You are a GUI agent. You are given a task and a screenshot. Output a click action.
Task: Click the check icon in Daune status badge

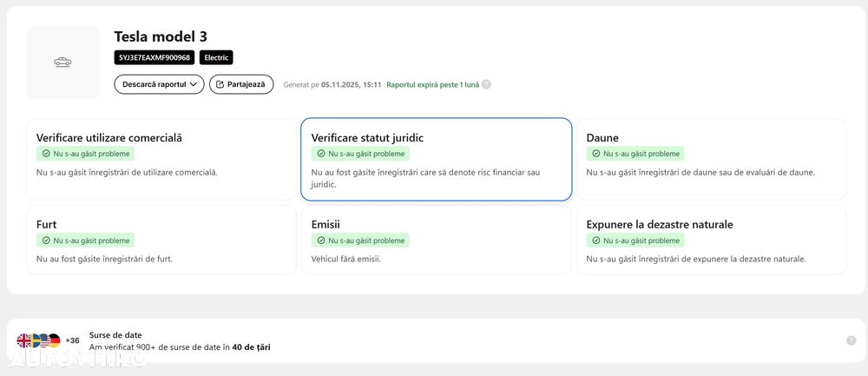pos(595,154)
